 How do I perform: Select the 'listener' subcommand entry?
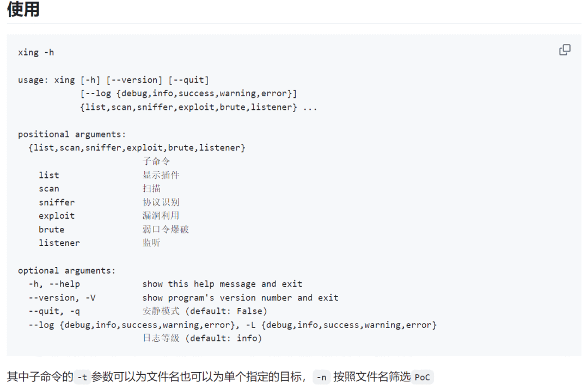click(59, 243)
